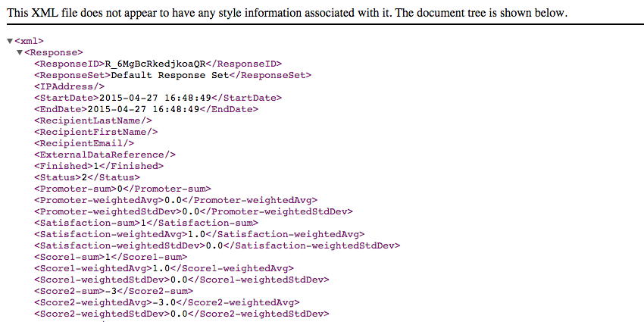This screenshot has height=322, width=644.
Task: Click the RecipientEmail element
Action: 84,143
